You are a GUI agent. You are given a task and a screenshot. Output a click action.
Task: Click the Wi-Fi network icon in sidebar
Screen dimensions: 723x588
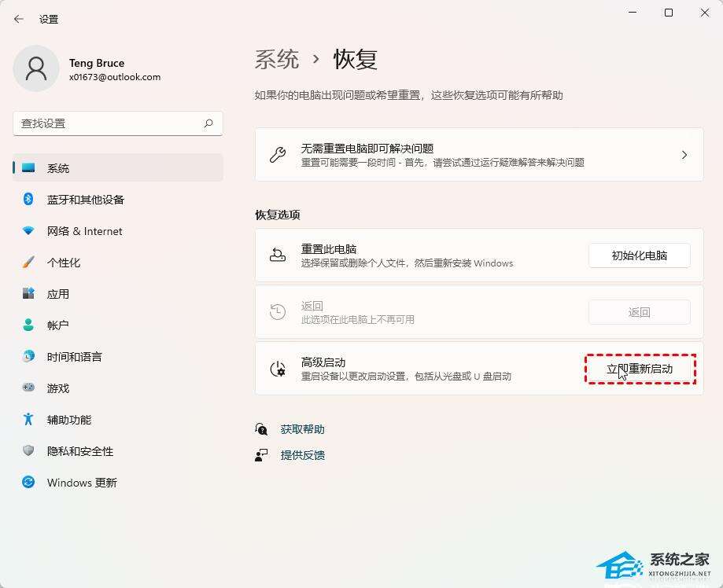coord(28,230)
